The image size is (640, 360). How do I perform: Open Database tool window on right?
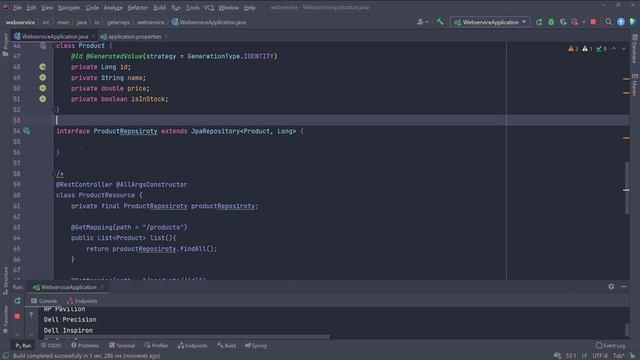coord(635,49)
